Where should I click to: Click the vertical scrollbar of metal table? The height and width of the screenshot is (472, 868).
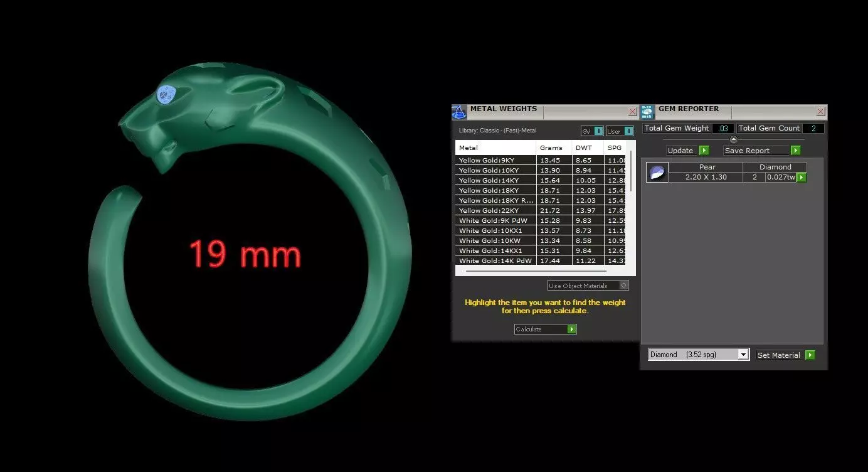click(x=630, y=171)
